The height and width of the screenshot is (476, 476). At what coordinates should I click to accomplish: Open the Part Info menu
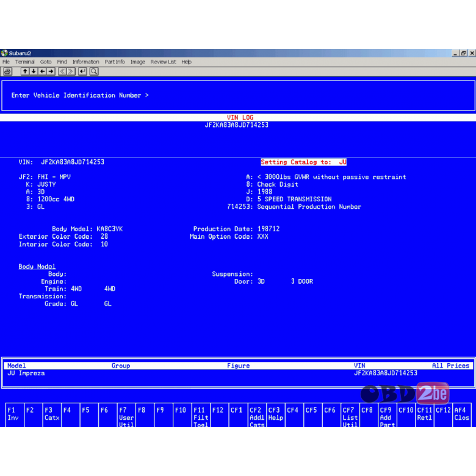(x=115, y=62)
